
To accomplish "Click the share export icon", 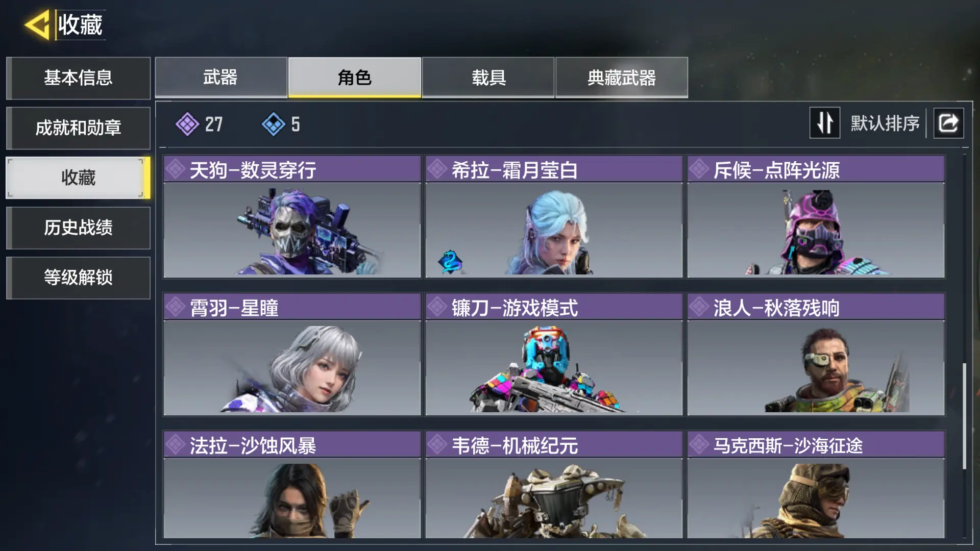I will 948,123.
